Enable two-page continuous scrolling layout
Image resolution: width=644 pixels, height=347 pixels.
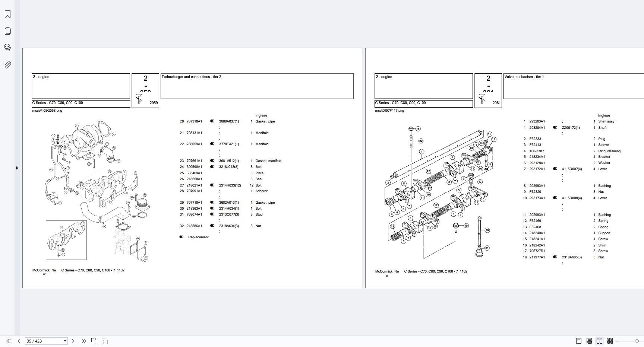click(610, 341)
